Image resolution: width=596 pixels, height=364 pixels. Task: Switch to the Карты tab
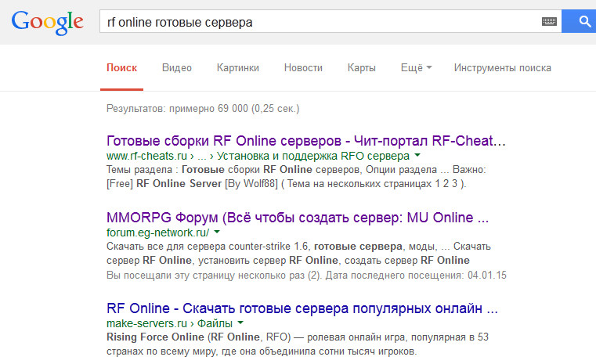362,68
